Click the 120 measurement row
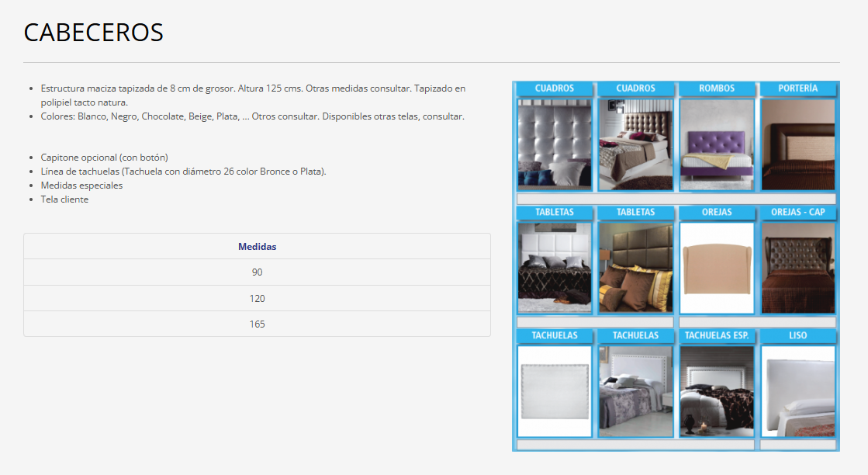 [257, 298]
